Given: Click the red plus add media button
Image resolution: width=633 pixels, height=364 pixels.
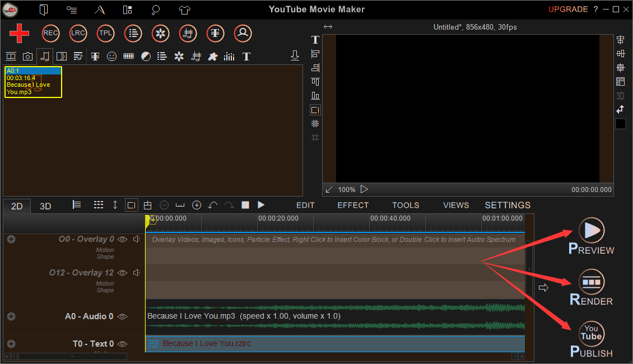Looking at the screenshot, I should coord(19,33).
